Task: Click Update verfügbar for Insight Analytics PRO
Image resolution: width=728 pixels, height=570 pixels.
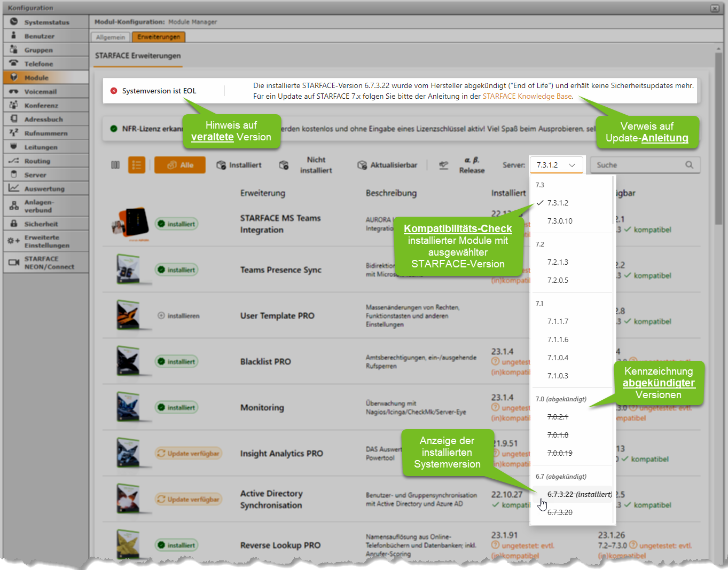Action: (x=189, y=453)
